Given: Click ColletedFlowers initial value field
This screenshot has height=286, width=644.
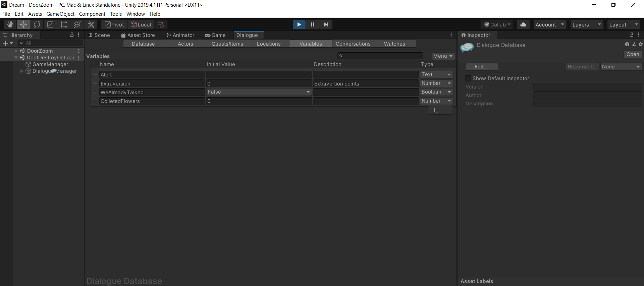Looking at the screenshot, I should (x=259, y=101).
